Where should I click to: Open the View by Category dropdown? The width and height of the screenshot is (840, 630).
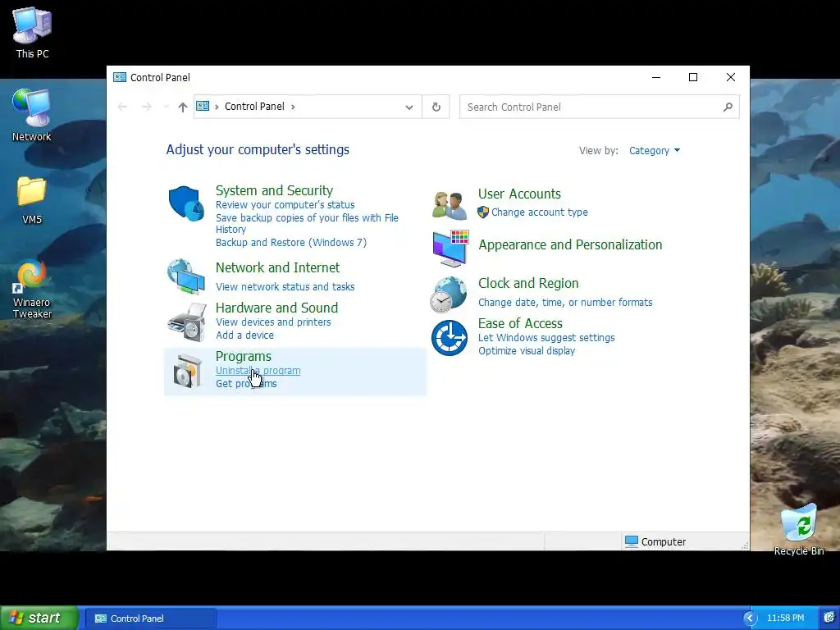point(655,151)
